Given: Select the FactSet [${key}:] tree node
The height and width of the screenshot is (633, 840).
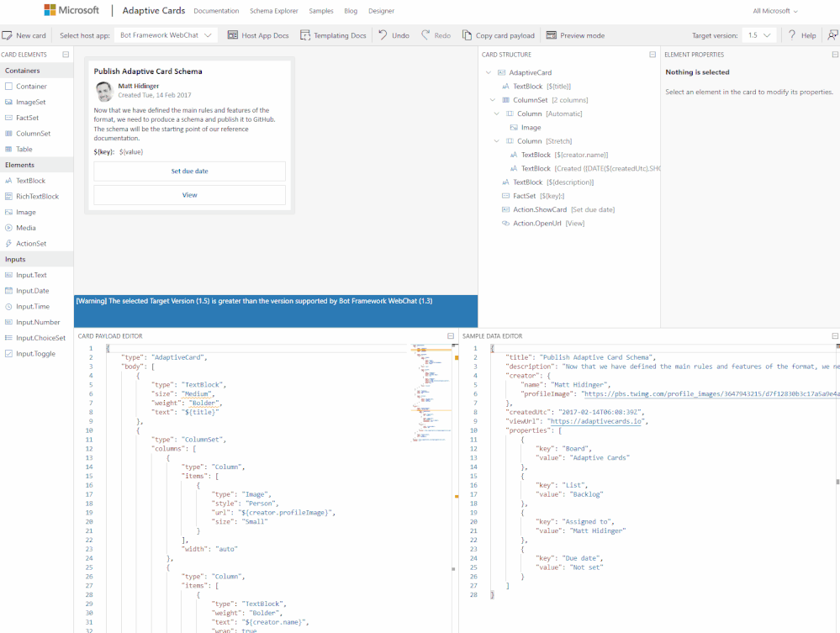Looking at the screenshot, I should coord(533,196).
